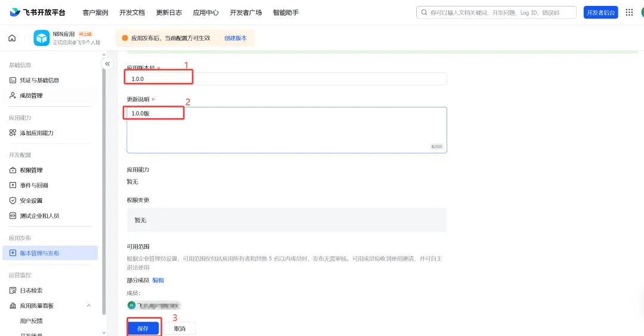
Task: Click the 可用范围 heading
Action: click(x=138, y=246)
